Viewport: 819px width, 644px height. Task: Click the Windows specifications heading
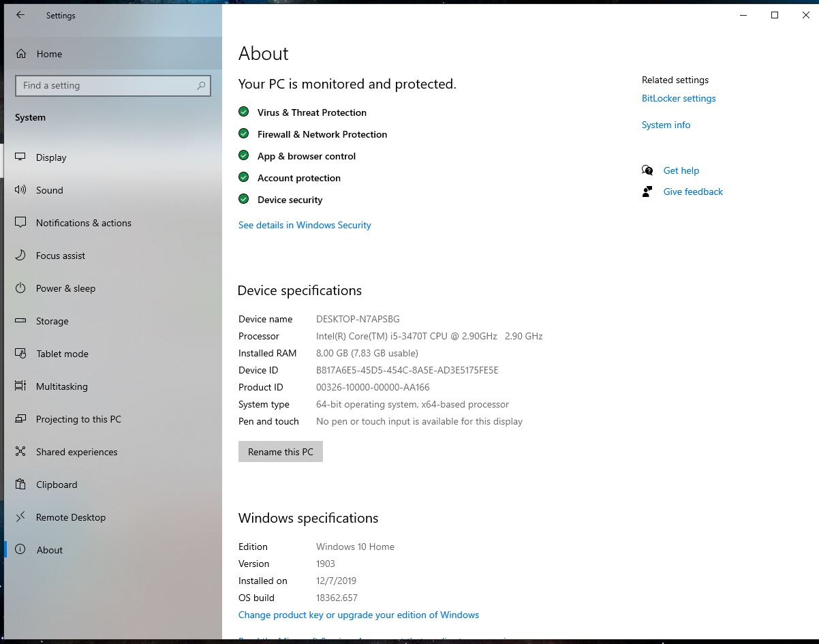tap(308, 518)
